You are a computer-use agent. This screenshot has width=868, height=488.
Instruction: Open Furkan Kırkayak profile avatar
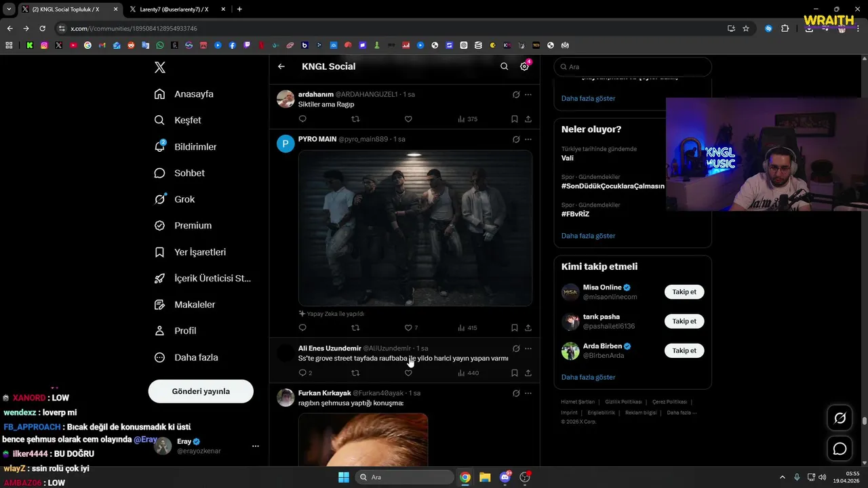(285, 397)
